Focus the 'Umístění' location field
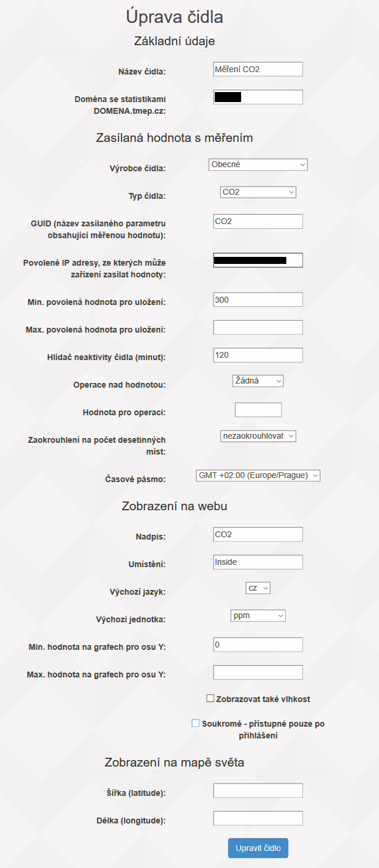Screen dimensions: 379x868 click(258, 562)
